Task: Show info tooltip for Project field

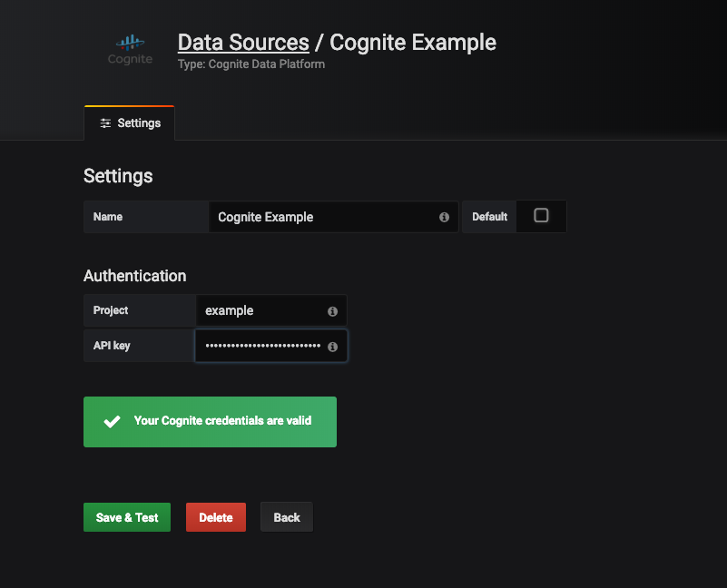Action: [332, 311]
